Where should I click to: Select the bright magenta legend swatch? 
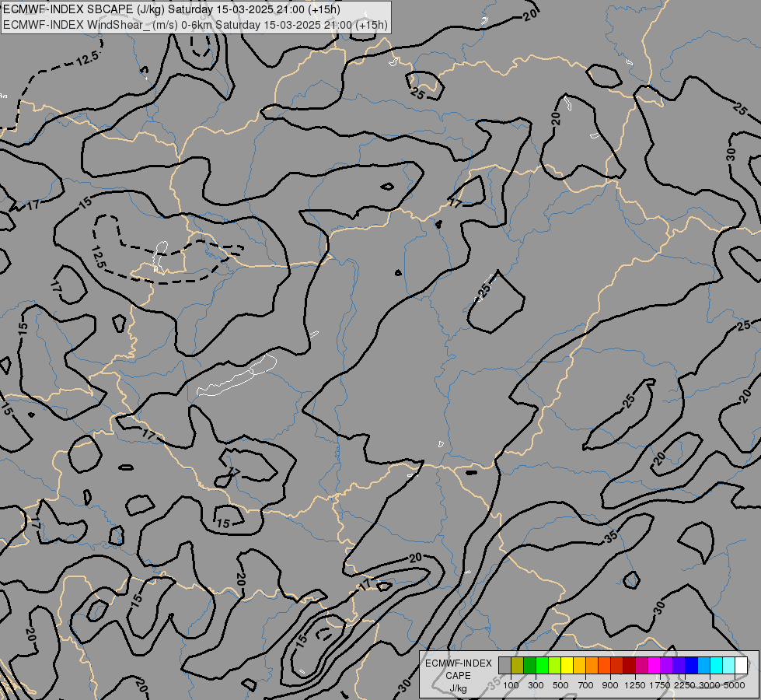(654, 665)
